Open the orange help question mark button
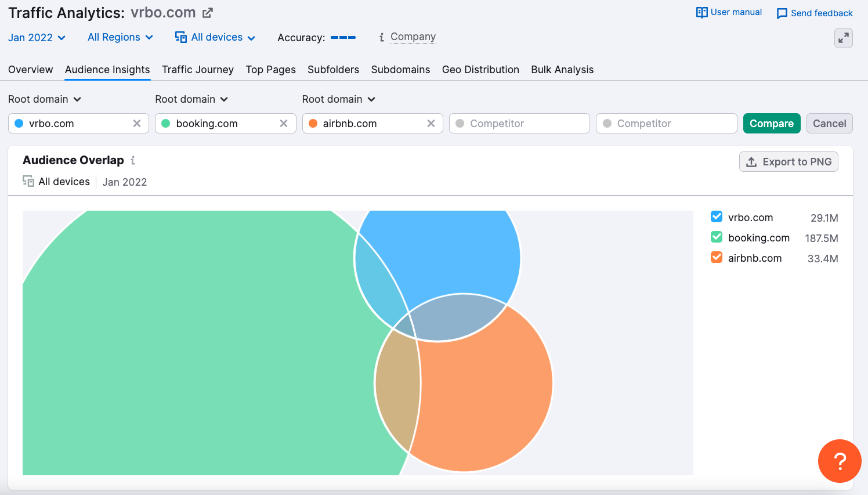Image resolution: width=868 pixels, height=495 pixels. click(840, 461)
